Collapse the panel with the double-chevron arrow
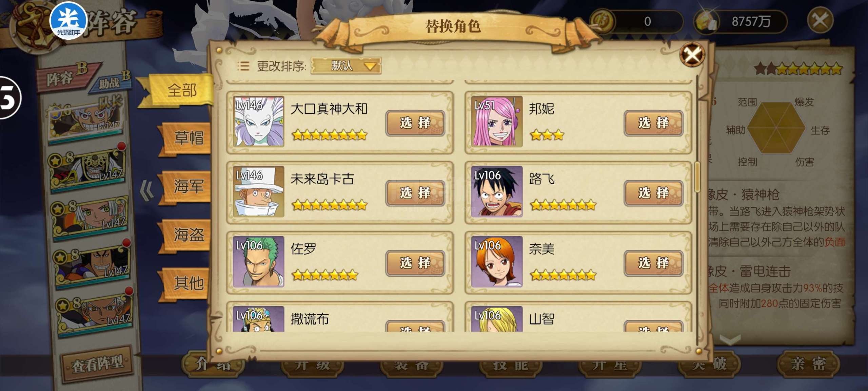868x391 pixels. coord(147,191)
